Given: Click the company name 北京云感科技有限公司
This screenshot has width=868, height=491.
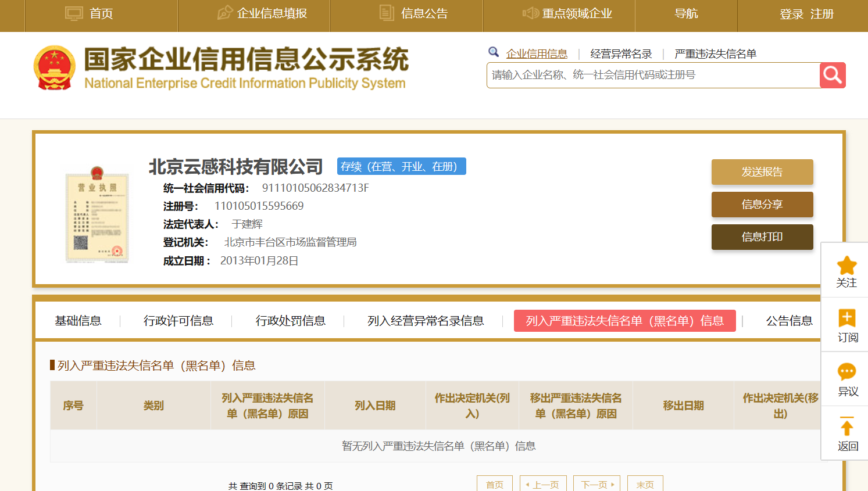Looking at the screenshot, I should pos(236,167).
